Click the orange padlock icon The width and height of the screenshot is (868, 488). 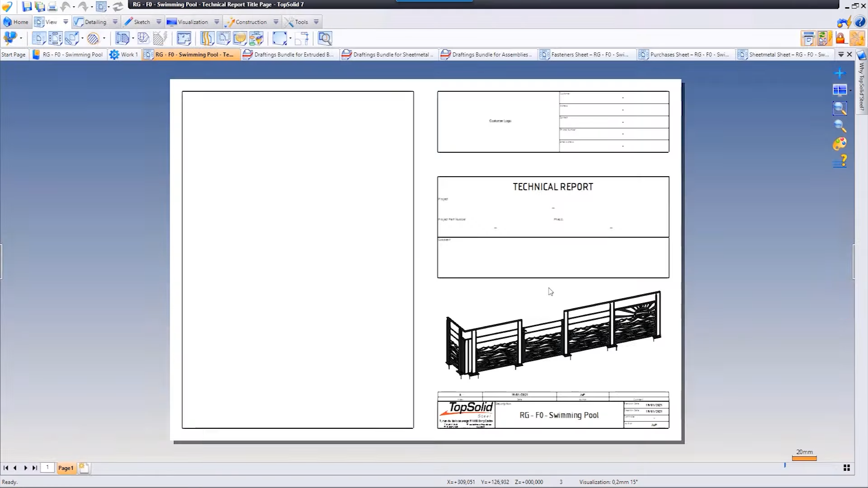click(840, 39)
